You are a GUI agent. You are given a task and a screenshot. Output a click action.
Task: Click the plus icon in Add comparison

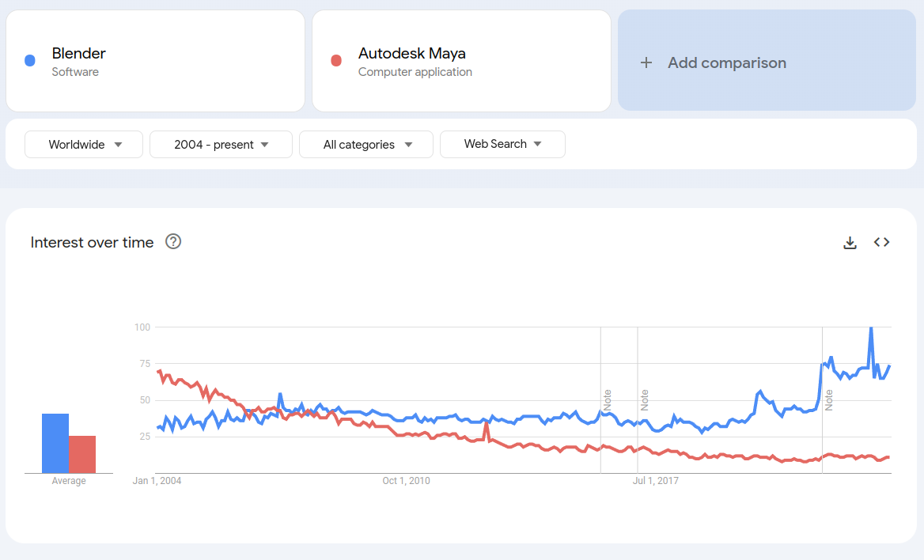coord(646,62)
